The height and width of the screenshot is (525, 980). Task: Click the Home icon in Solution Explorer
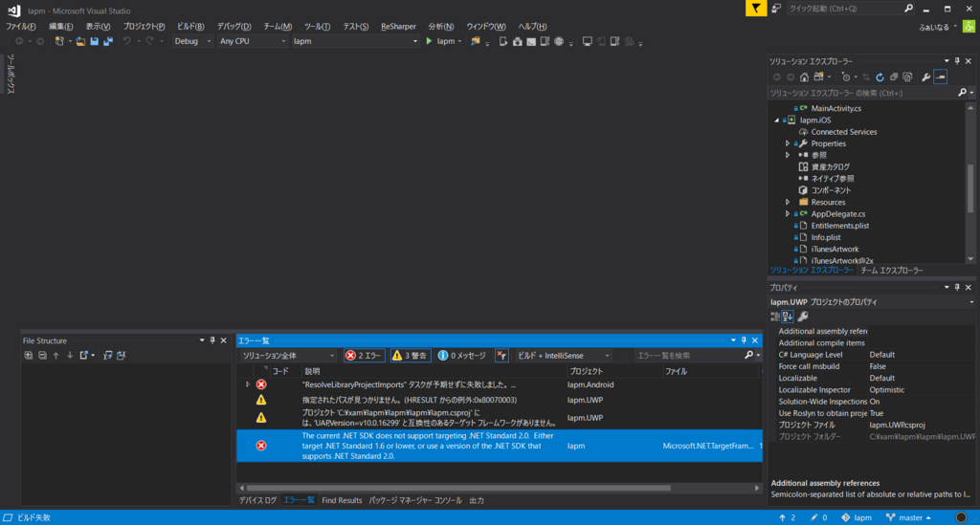point(804,77)
